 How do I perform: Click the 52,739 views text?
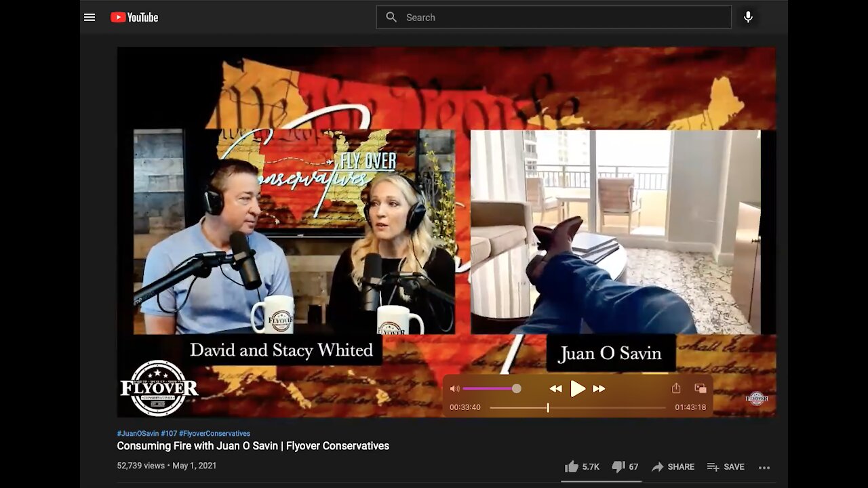[142, 466]
